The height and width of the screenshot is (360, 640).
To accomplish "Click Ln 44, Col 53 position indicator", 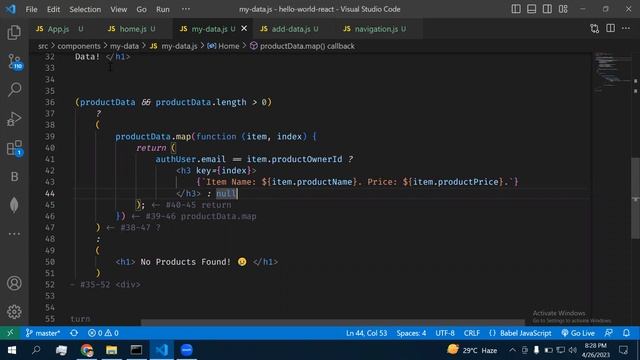I will [367, 333].
